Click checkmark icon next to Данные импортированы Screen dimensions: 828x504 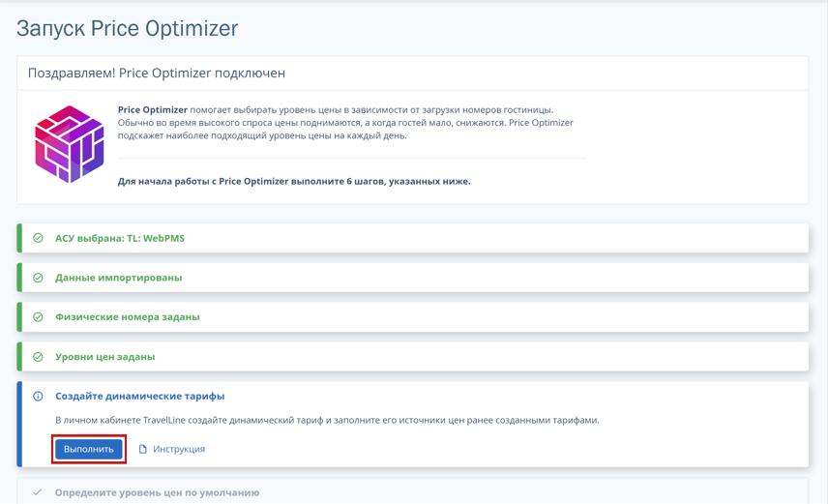click(38, 278)
